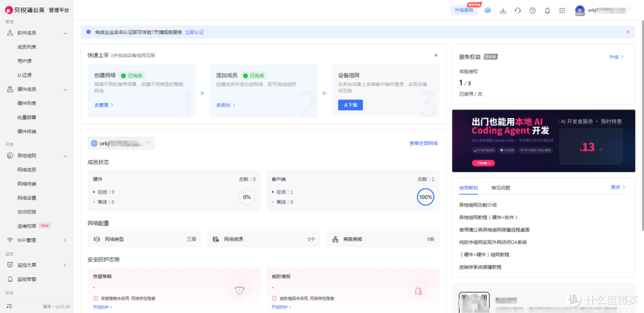Image resolution: width=644 pixels, height=313 pixels.
Task: Click hardware 0% progress ring
Action: point(246,197)
